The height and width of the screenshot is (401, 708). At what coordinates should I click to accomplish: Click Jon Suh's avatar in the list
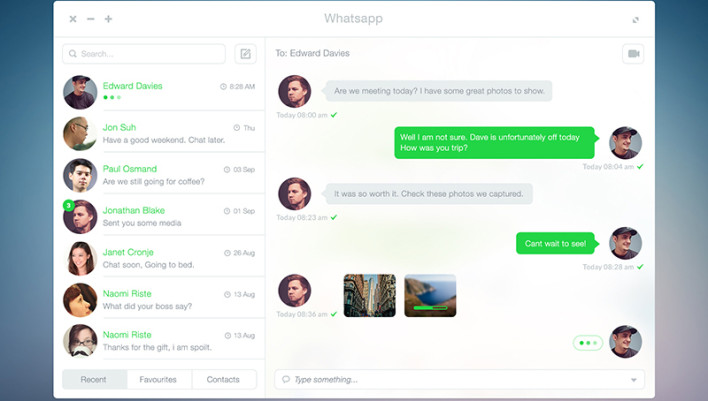80,134
